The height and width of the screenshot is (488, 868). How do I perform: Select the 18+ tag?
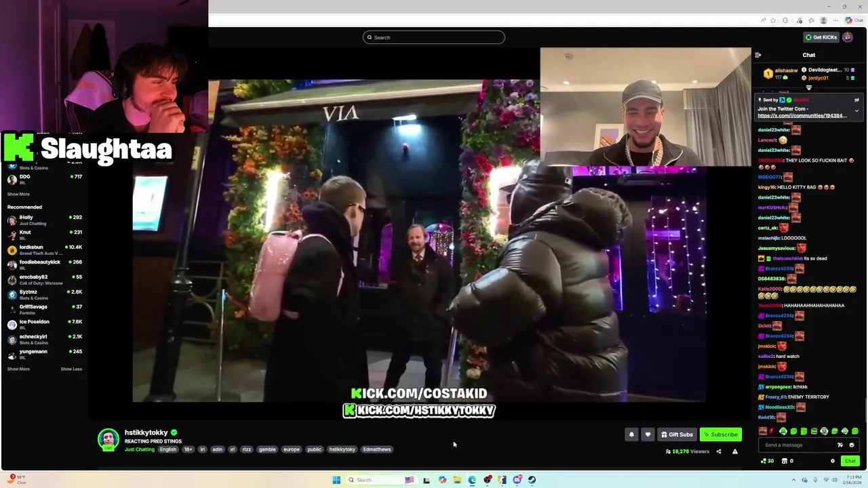(188, 449)
